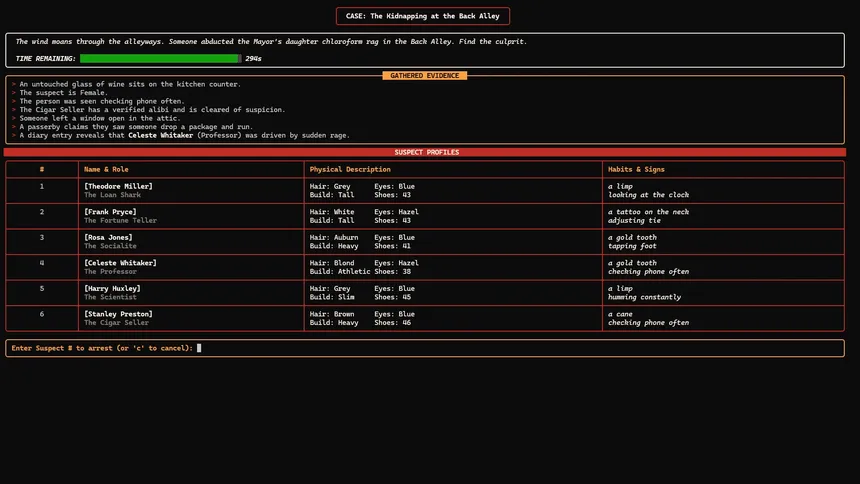Click the green time remaining progress bar
Image resolution: width=860 pixels, height=484 pixels.
point(160,59)
